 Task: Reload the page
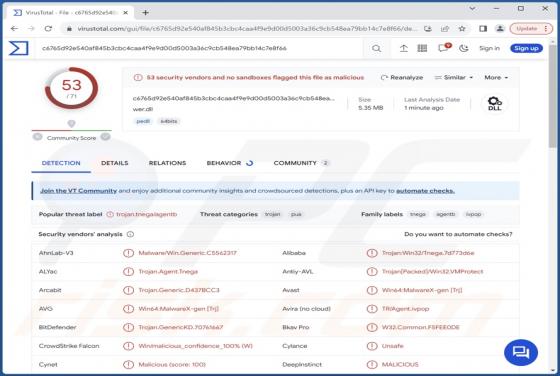(48, 29)
